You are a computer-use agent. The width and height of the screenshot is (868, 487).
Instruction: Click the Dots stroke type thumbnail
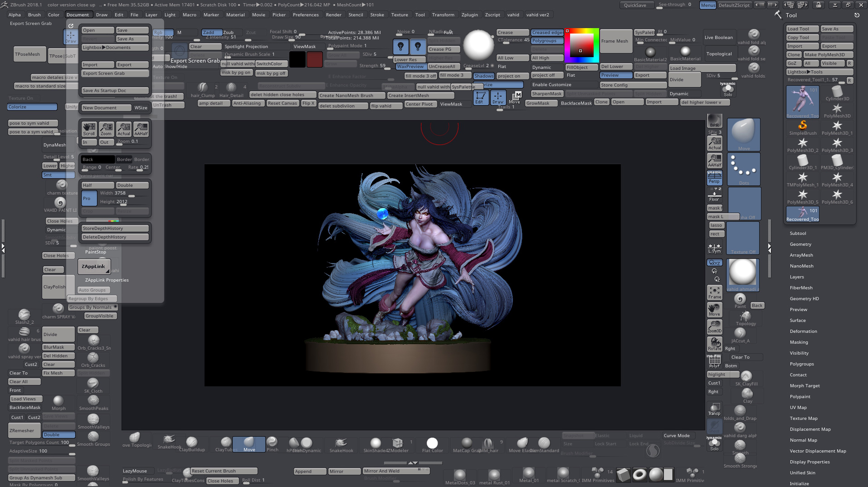point(744,169)
